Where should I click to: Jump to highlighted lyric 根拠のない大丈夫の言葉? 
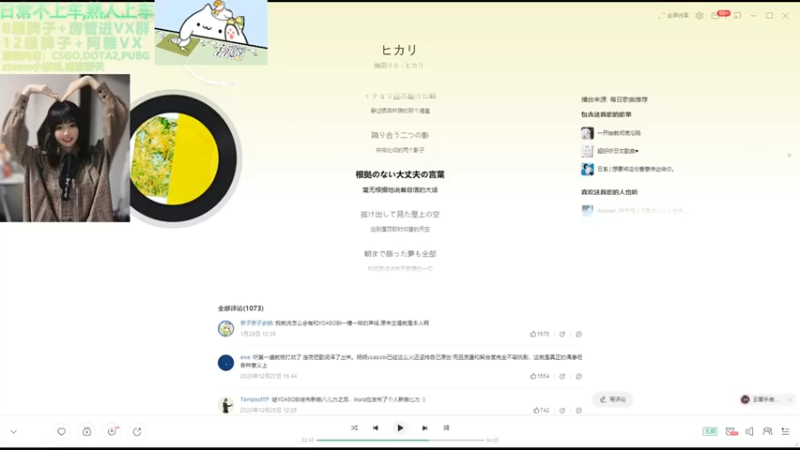tap(400, 174)
